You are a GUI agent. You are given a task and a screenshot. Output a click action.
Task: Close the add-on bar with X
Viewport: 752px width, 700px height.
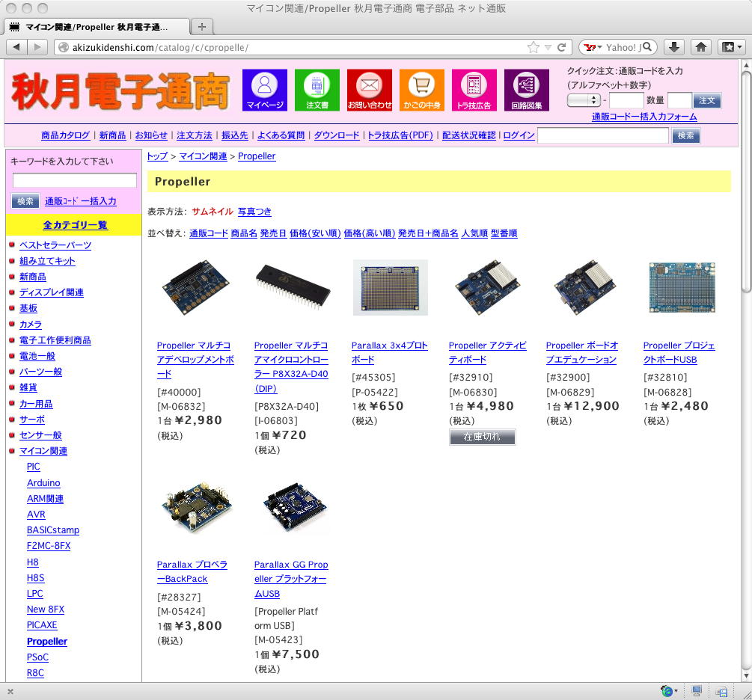coord(10,691)
